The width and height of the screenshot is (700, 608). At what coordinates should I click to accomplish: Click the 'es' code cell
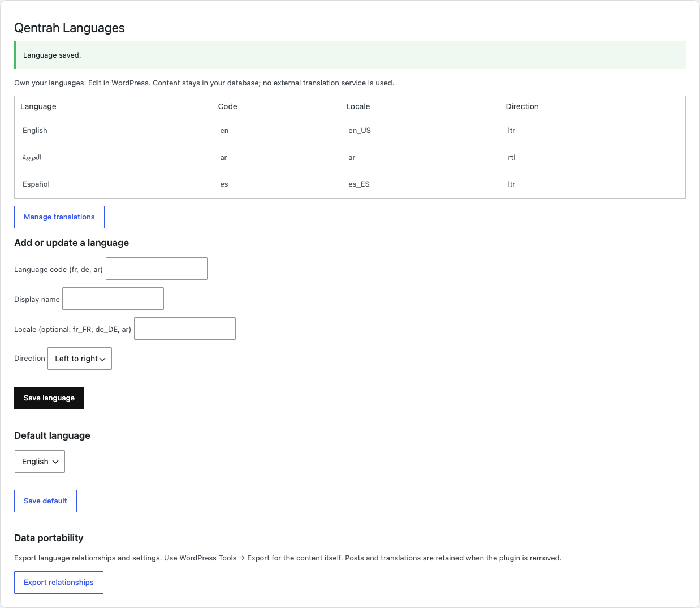[x=224, y=184]
